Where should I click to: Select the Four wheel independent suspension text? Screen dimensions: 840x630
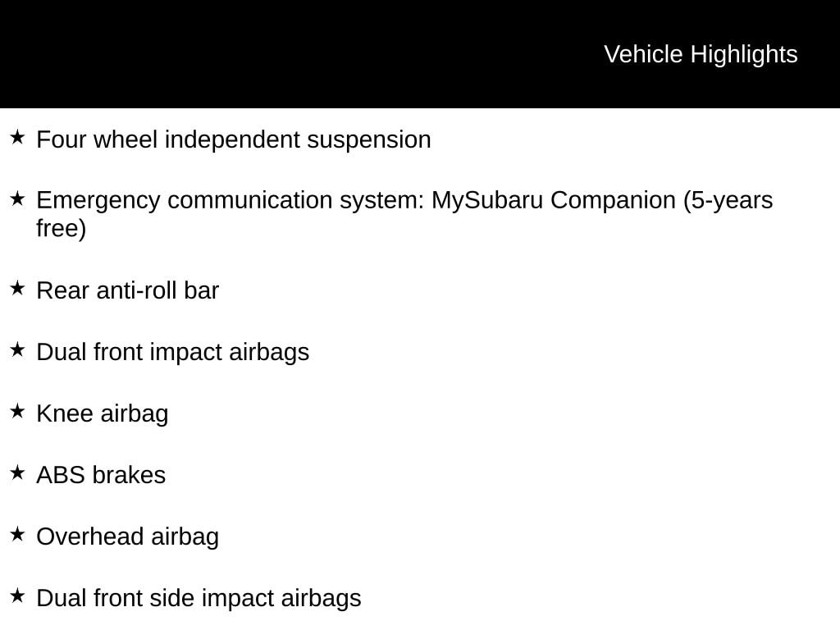tap(234, 139)
